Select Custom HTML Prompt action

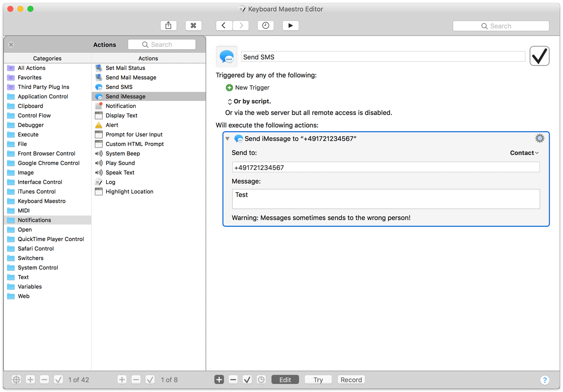coord(149,144)
